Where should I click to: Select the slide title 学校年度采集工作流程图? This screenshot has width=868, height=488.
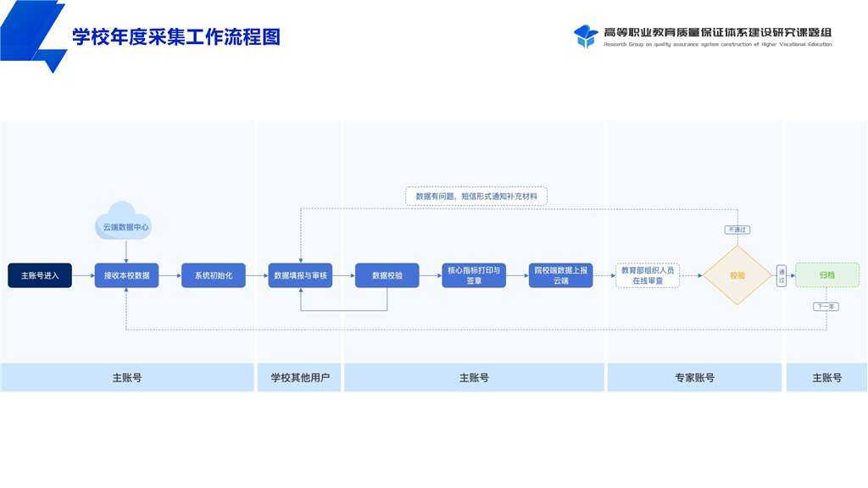click(176, 37)
